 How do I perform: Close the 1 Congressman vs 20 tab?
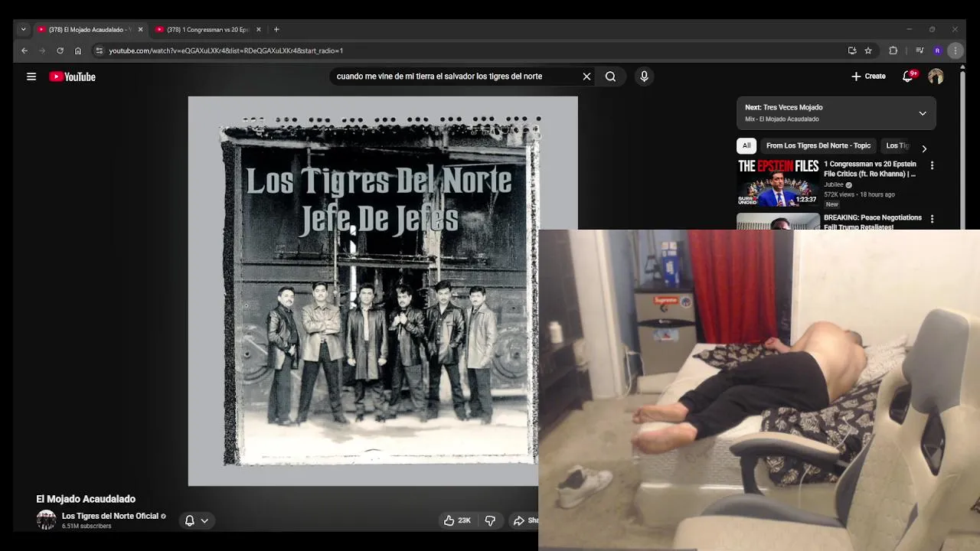click(258, 30)
